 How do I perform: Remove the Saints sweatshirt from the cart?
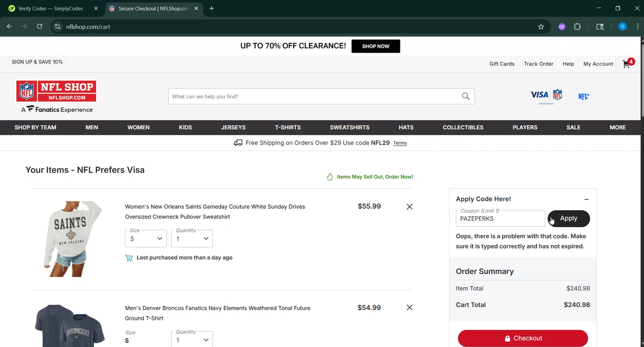pyautogui.click(x=410, y=207)
